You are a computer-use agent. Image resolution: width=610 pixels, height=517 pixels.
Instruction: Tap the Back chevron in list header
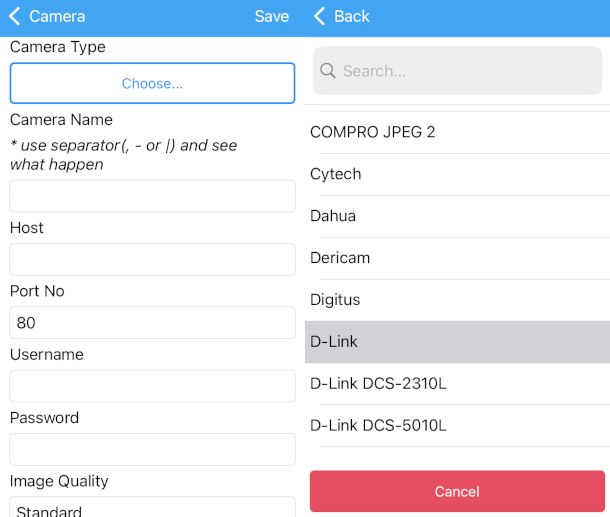coord(320,16)
